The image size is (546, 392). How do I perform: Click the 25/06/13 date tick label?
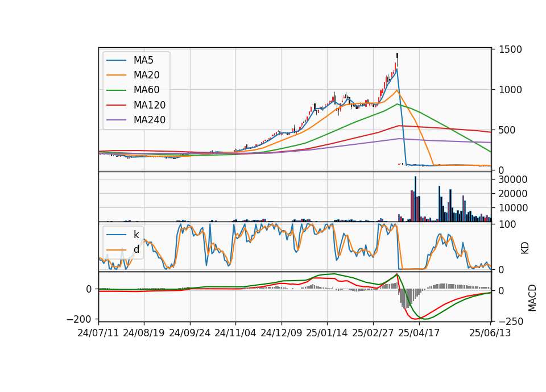490,333
